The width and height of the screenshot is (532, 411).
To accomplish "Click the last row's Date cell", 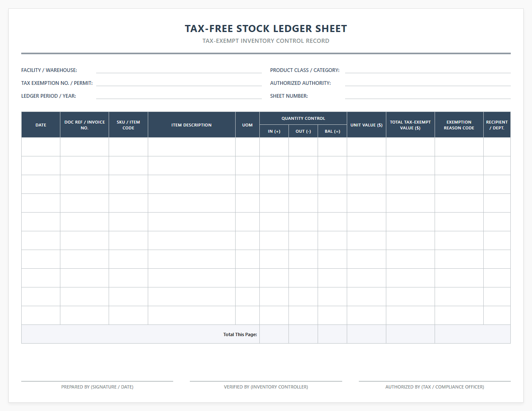I will point(41,315).
